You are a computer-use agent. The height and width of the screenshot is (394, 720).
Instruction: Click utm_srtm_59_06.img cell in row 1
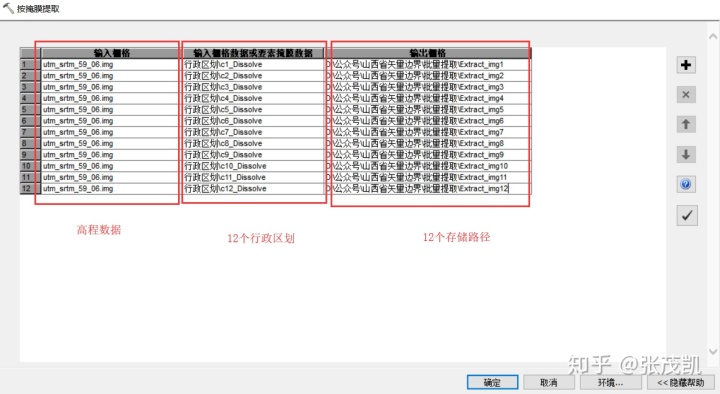point(112,64)
